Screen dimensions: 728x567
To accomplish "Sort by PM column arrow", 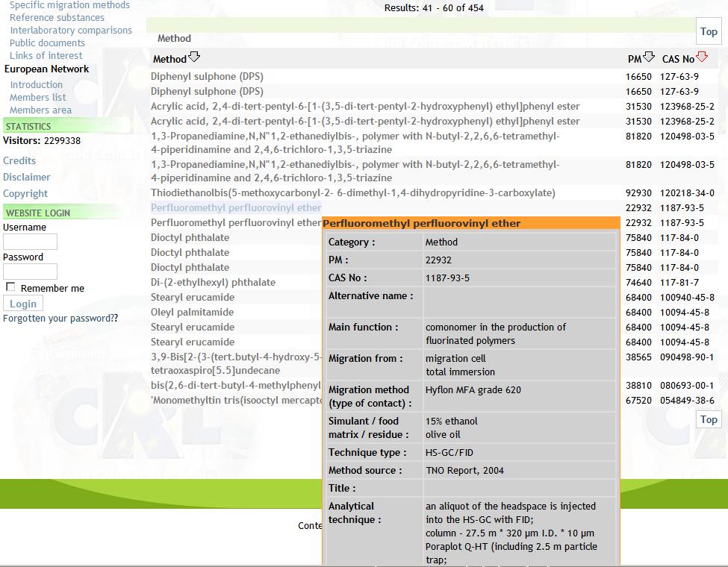I will [649, 57].
